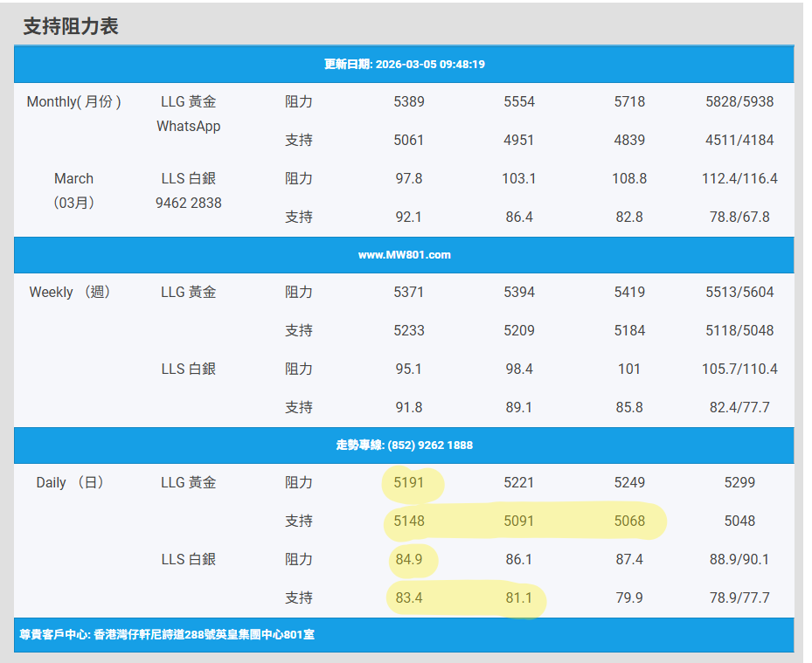Click the hotline number (852) 9262 1888
The height and width of the screenshot is (663, 812).
pyautogui.click(x=404, y=445)
